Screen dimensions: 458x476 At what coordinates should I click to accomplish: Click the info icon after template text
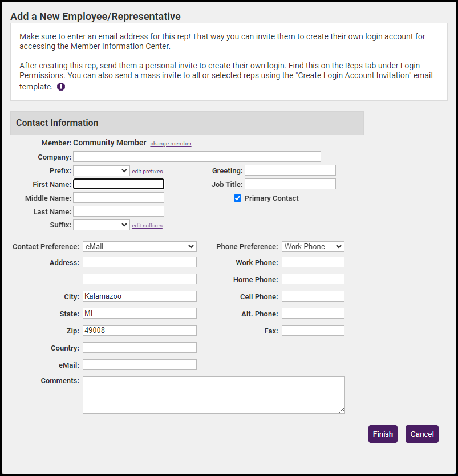pos(61,87)
